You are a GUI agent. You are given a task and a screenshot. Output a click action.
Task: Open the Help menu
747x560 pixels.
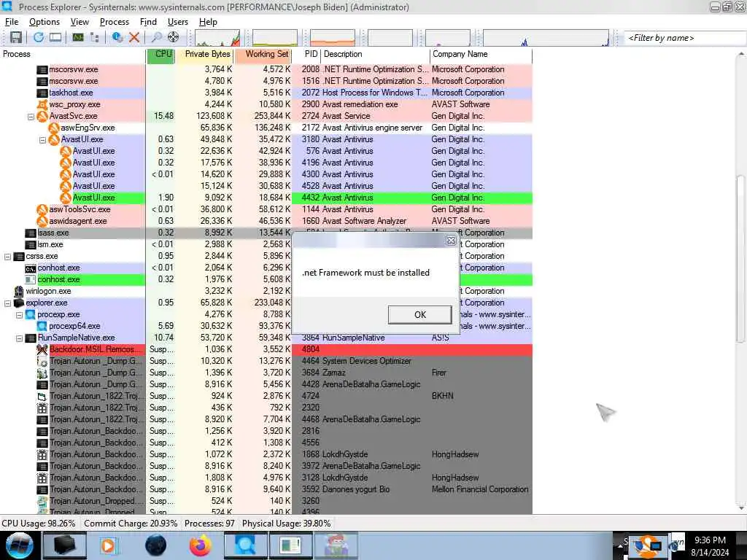[x=208, y=22]
